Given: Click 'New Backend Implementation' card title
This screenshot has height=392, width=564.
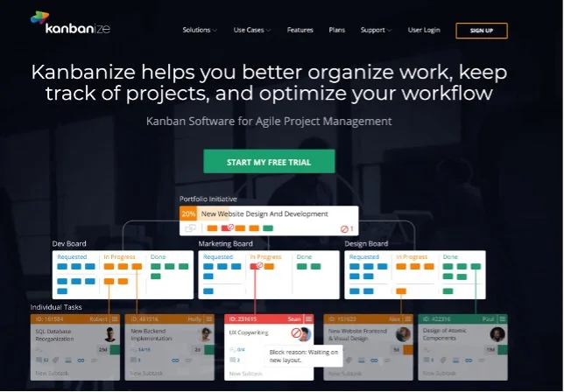Looking at the screenshot, I should [151, 334].
